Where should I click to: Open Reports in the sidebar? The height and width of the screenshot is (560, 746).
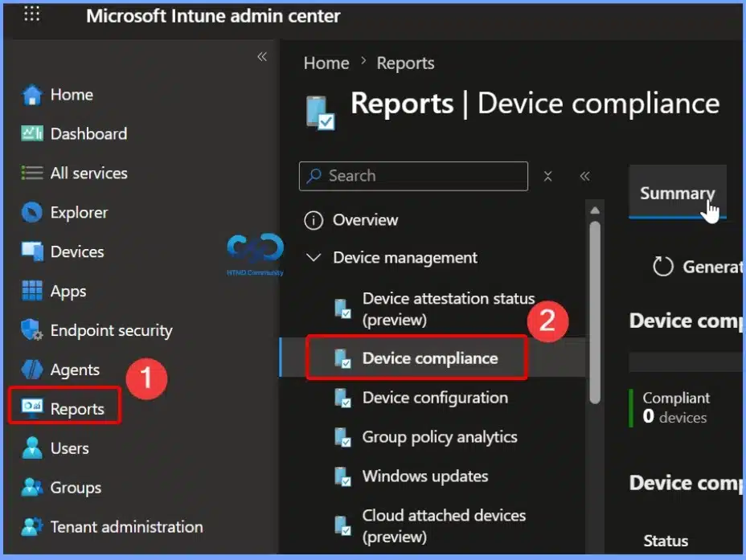(x=77, y=409)
